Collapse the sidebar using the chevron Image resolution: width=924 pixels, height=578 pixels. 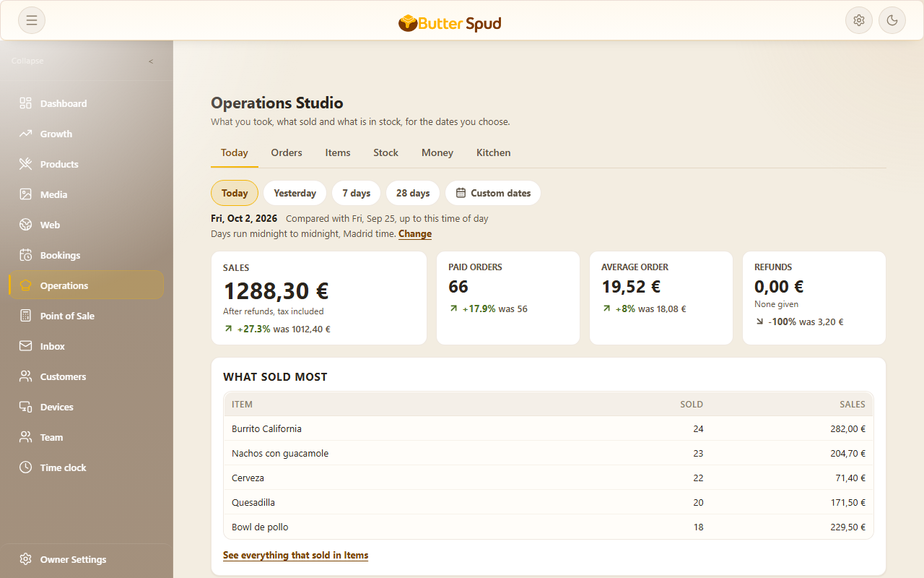point(151,61)
